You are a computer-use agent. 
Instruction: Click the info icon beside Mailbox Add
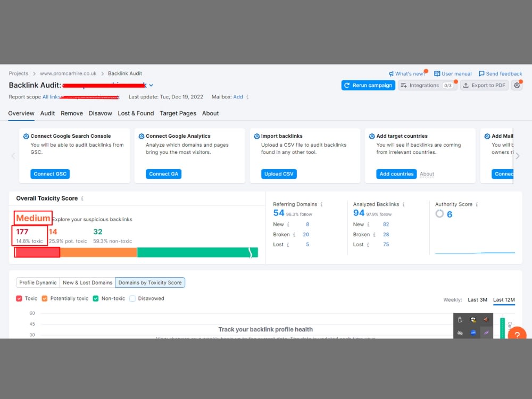[247, 97]
